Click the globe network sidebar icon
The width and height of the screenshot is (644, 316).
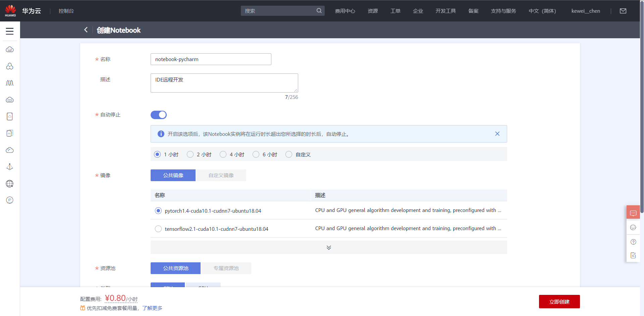point(10,183)
